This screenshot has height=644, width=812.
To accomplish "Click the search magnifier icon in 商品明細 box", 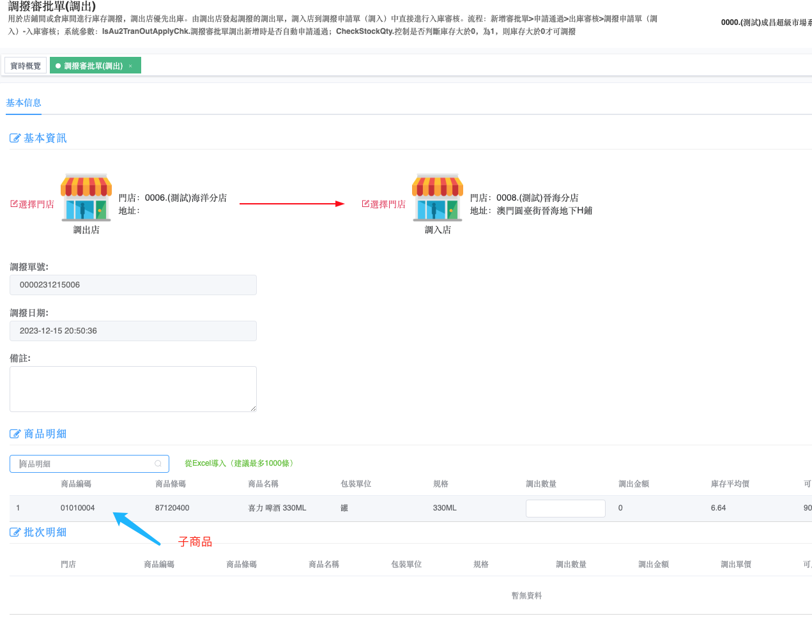I will (158, 464).
